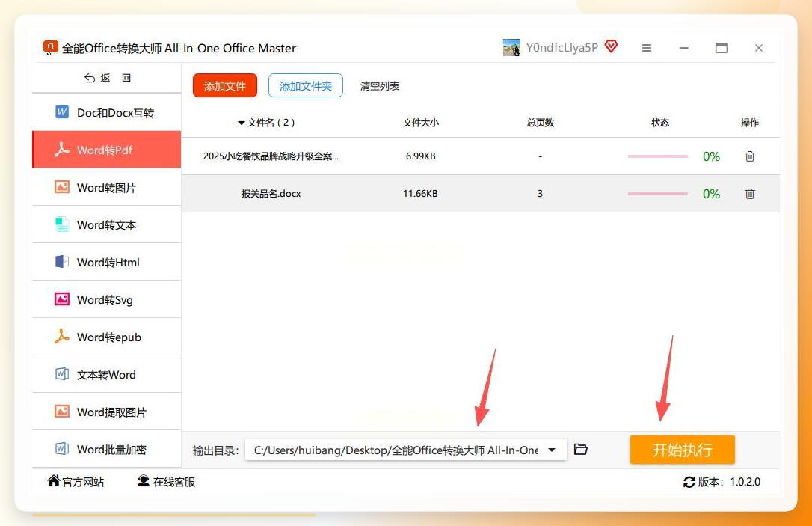812x526 pixels.
Task: Switch to Word转文本 mode
Action: (107, 224)
